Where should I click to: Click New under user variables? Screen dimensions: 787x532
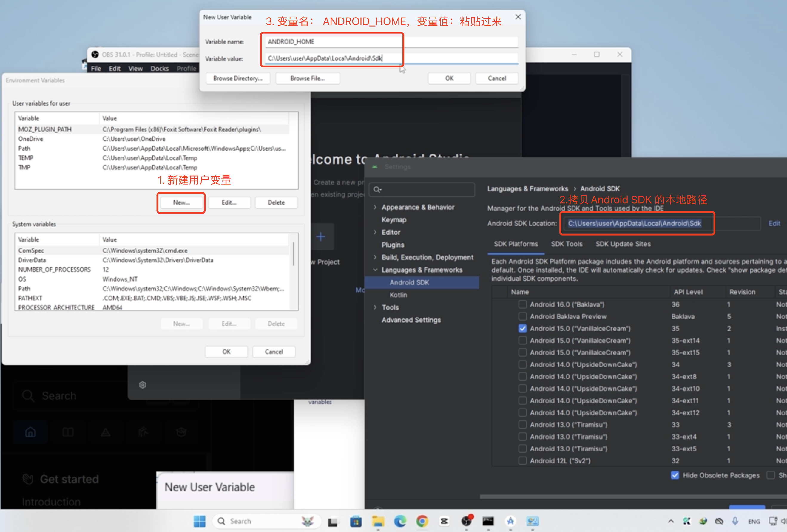[181, 202]
